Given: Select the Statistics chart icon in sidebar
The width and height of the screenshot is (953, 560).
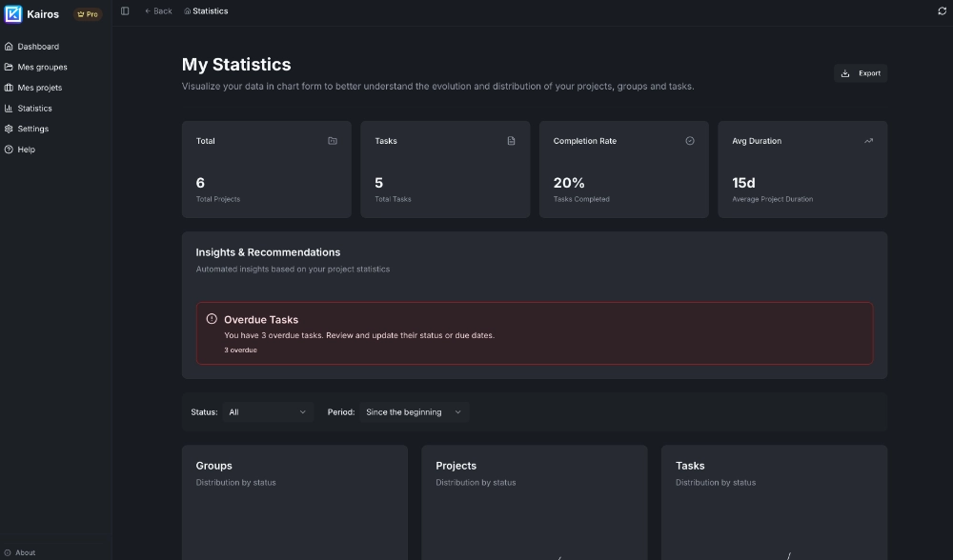Looking at the screenshot, I should 10,108.
